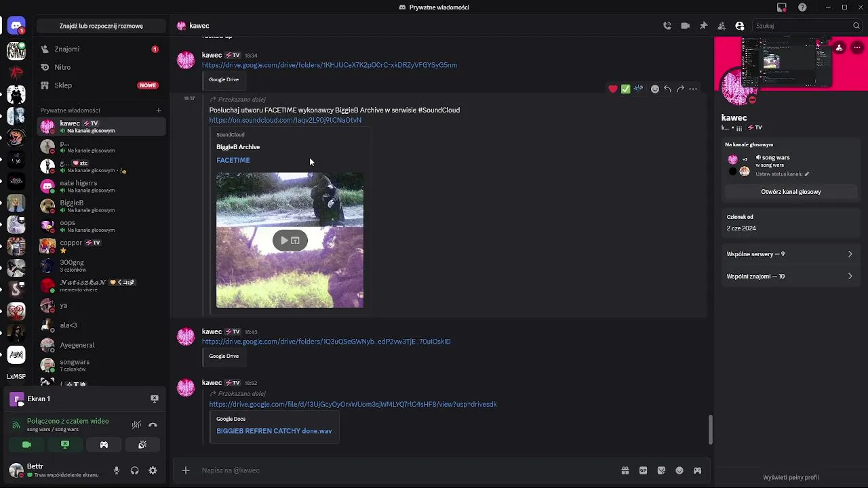
Task: Open the GIF picker
Action: 643,470
